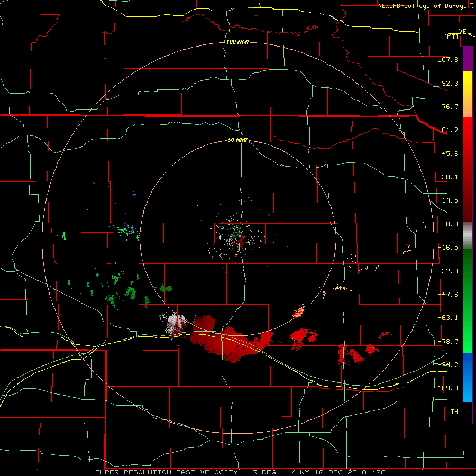Select the -78.7 scale value
476x476 pixels.
(x=448, y=342)
